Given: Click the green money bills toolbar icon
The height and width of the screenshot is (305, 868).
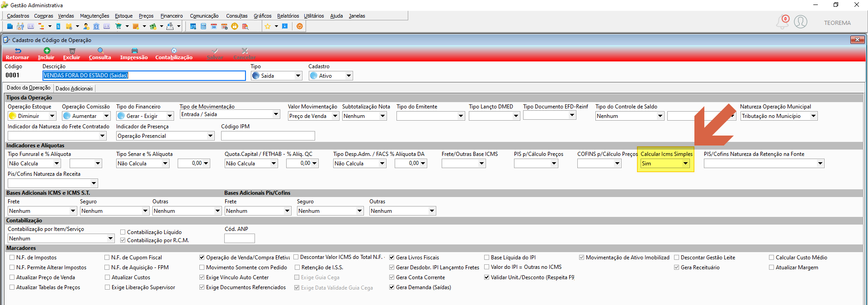Looking at the screenshot, I should [153, 26].
